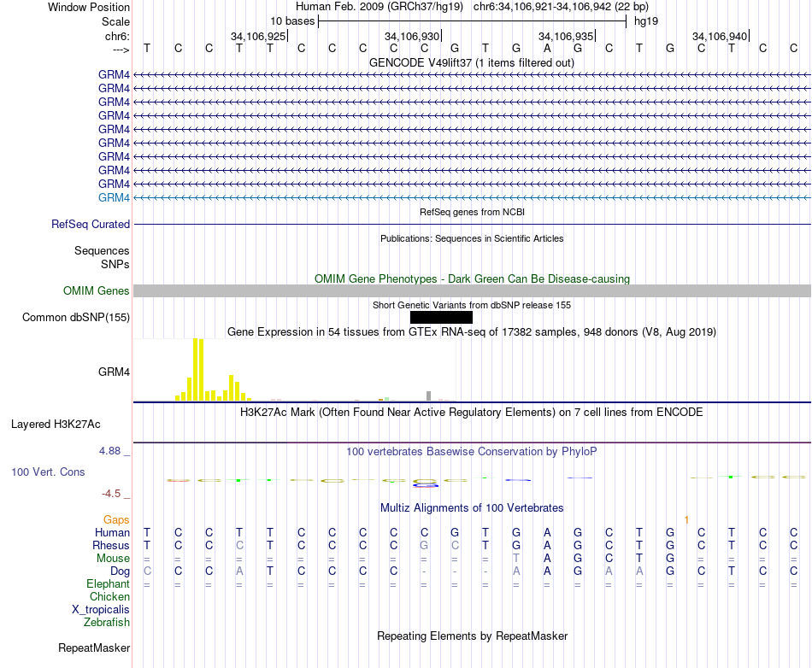Click the 34,106,935 coordinate marker

click(x=566, y=36)
